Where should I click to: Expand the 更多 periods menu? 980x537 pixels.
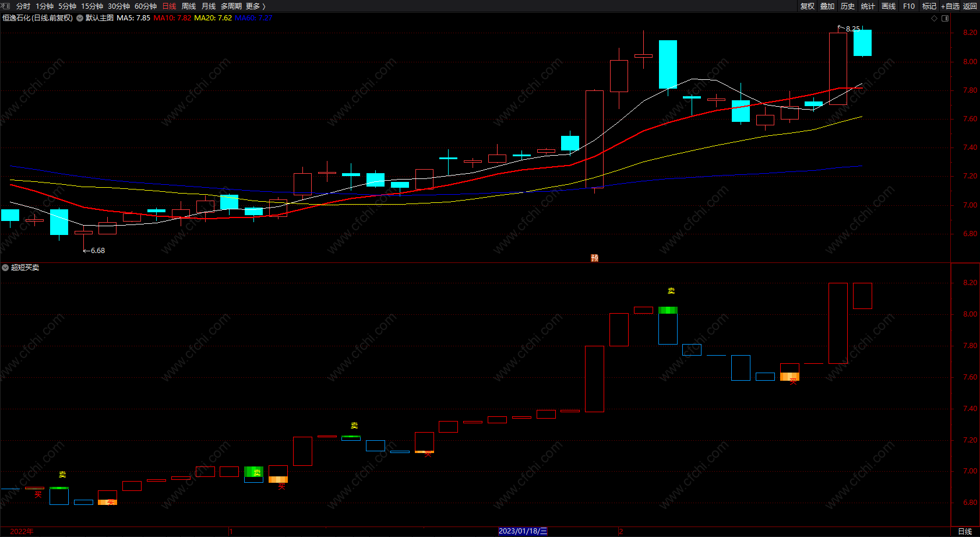click(255, 6)
